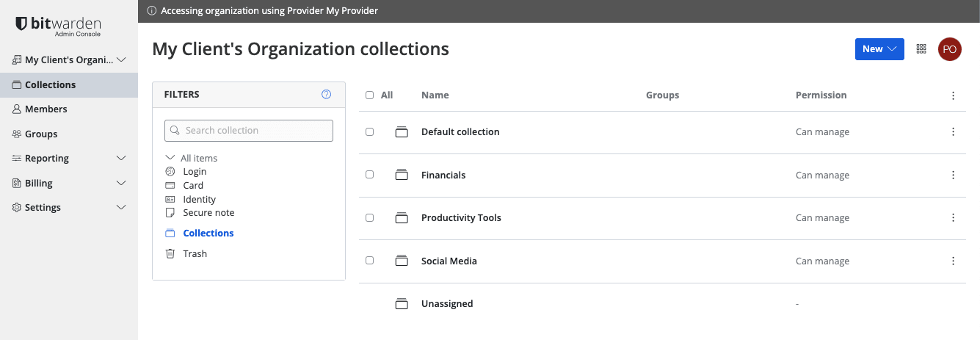
Task: Click the Social Media collection row icon
Action: click(x=402, y=261)
